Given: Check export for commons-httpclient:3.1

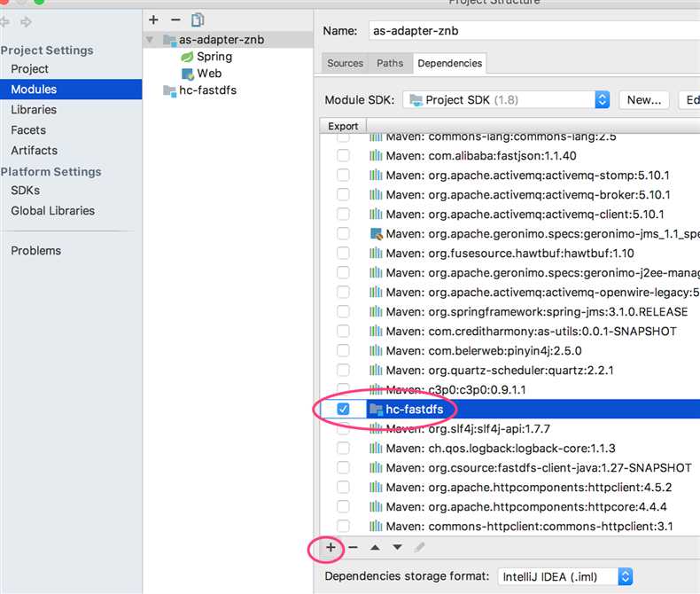Looking at the screenshot, I should pos(343,526).
